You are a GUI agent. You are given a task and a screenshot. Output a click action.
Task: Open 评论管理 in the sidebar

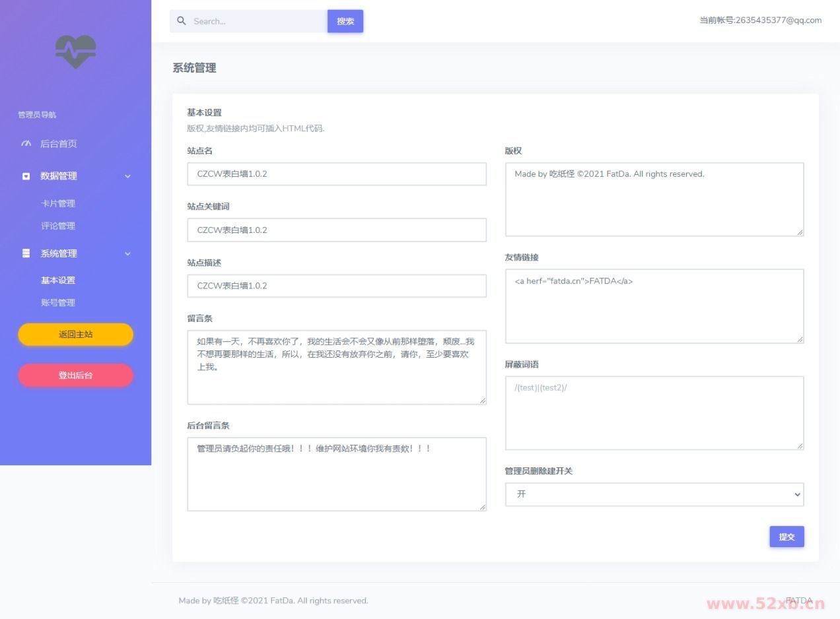click(x=58, y=226)
